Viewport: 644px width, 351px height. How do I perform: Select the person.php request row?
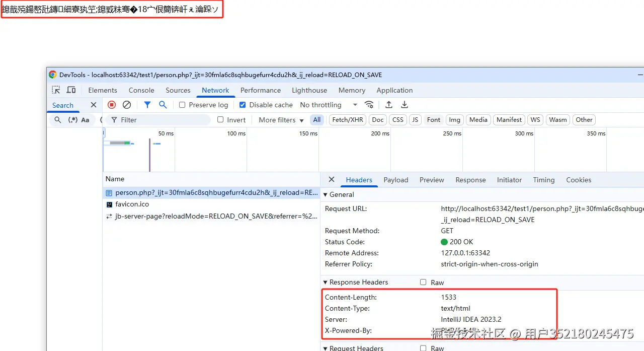coord(211,193)
